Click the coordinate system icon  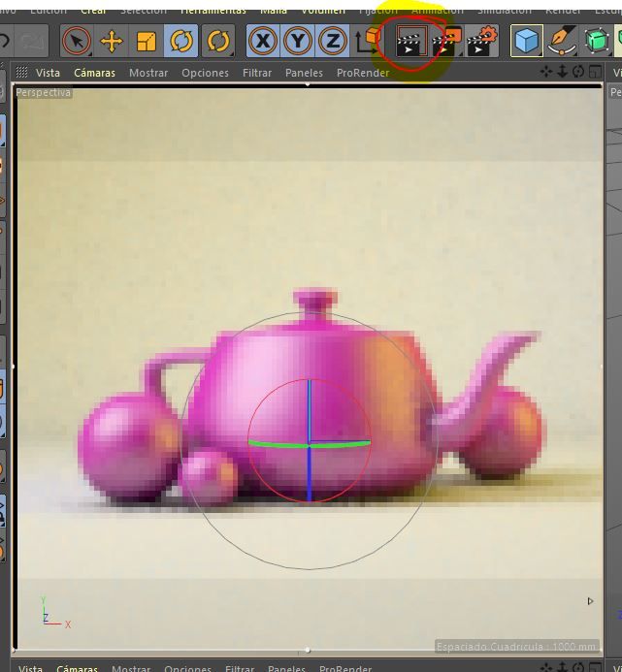(x=369, y=42)
